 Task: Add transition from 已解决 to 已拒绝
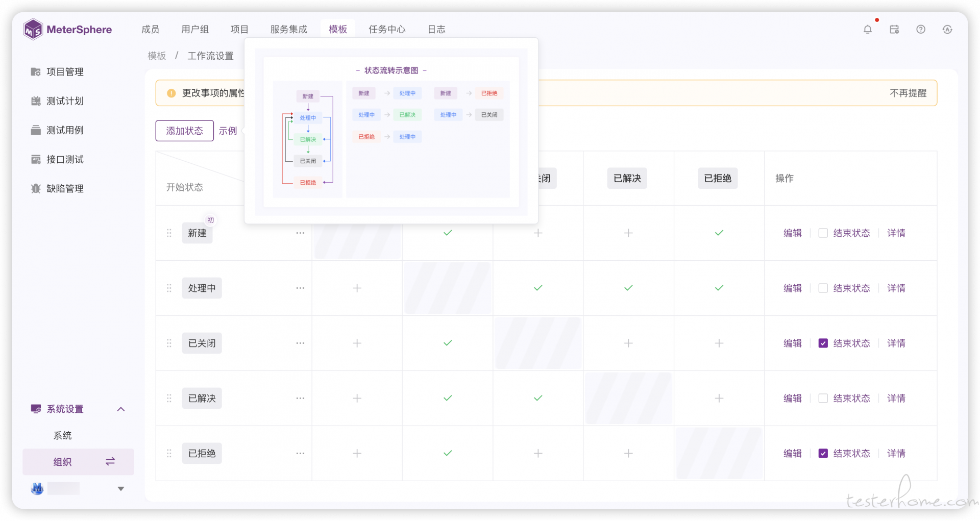pos(719,399)
